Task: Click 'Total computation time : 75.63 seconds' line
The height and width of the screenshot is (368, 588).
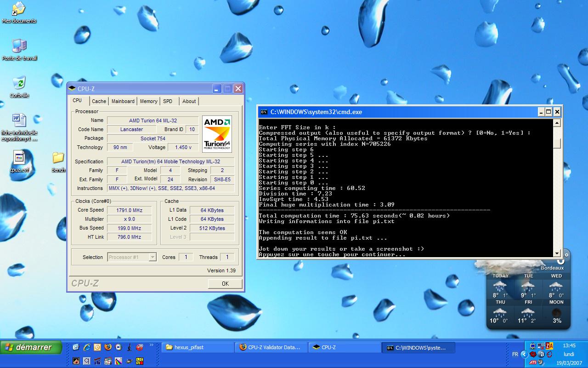Action: point(354,216)
